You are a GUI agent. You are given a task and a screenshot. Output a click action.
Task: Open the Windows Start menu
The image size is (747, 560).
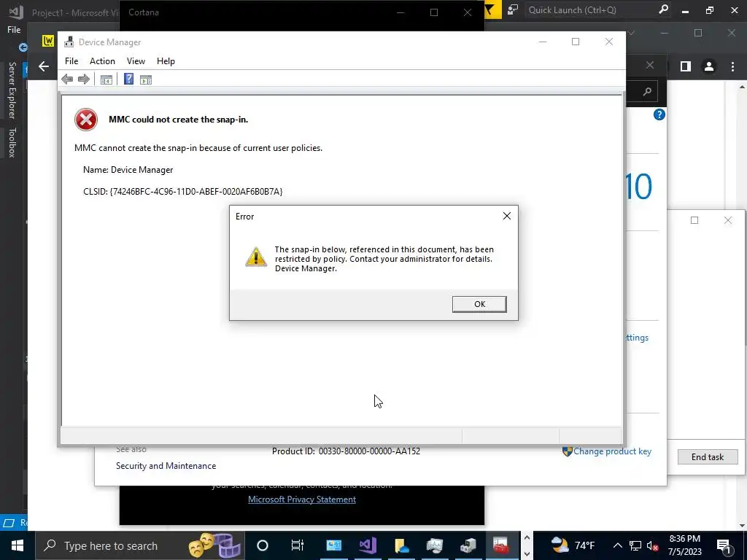point(18,545)
